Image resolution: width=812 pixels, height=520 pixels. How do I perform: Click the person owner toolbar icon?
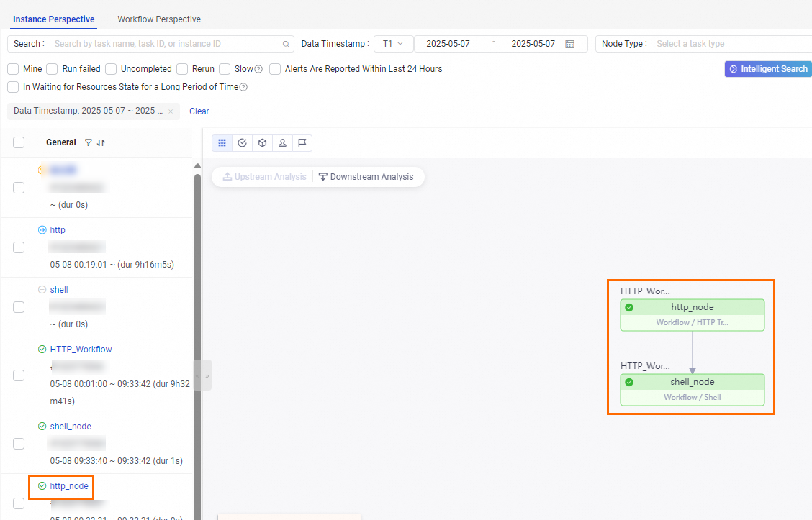(x=283, y=143)
